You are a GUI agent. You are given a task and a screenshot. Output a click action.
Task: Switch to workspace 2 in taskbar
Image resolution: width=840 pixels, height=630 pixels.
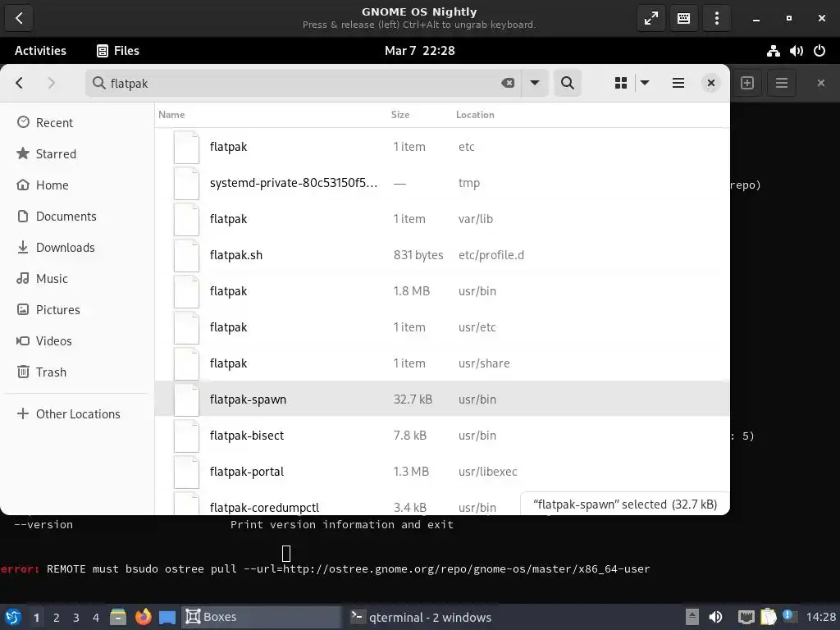tap(57, 618)
